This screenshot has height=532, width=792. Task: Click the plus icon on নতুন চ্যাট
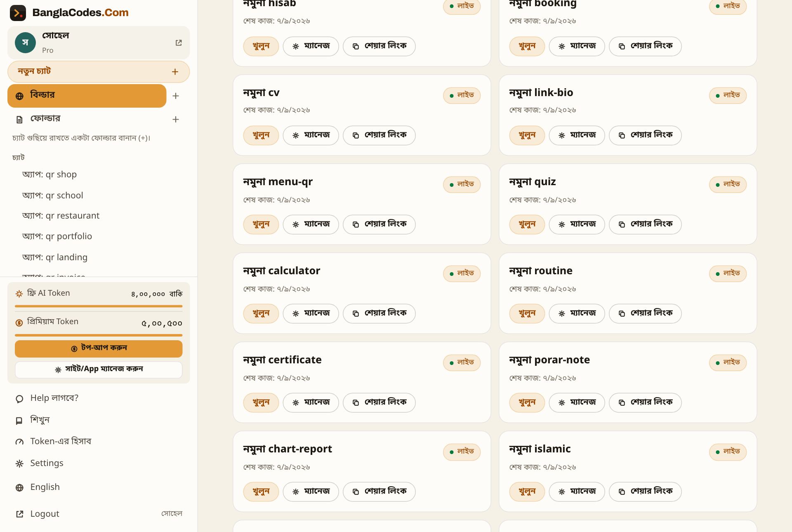point(175,72)
